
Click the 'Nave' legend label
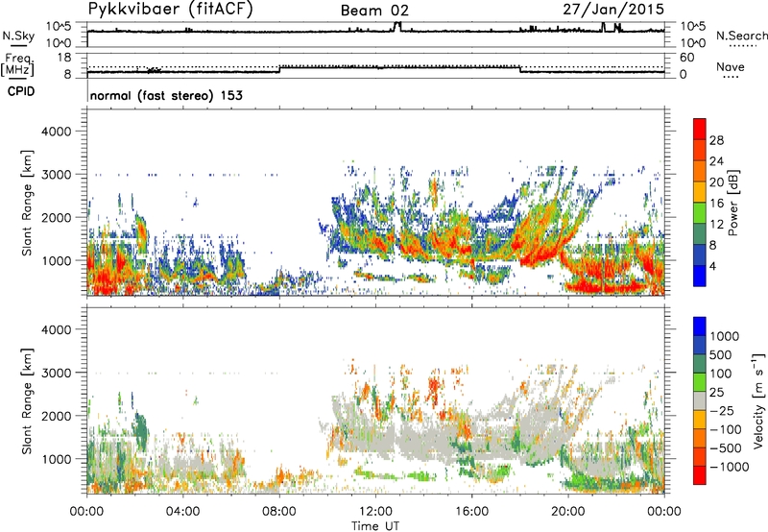click(x=731, y=67)
